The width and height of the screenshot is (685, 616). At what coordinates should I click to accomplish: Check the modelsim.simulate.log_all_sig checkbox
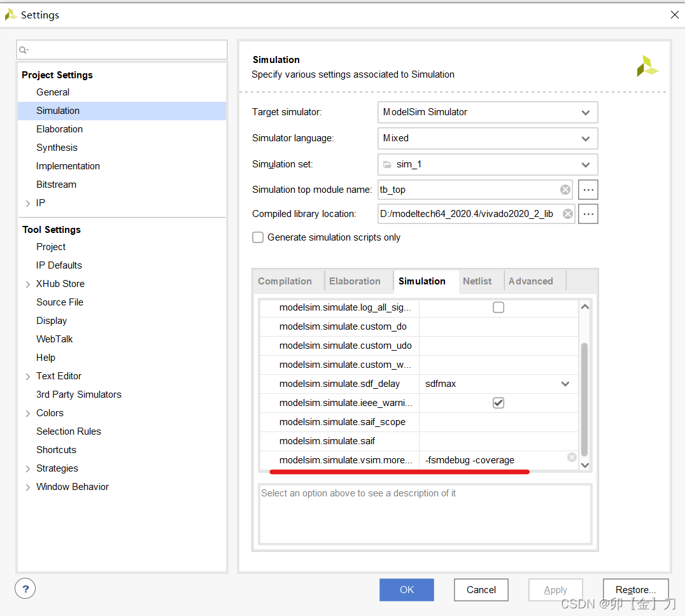tap(498, 307)
